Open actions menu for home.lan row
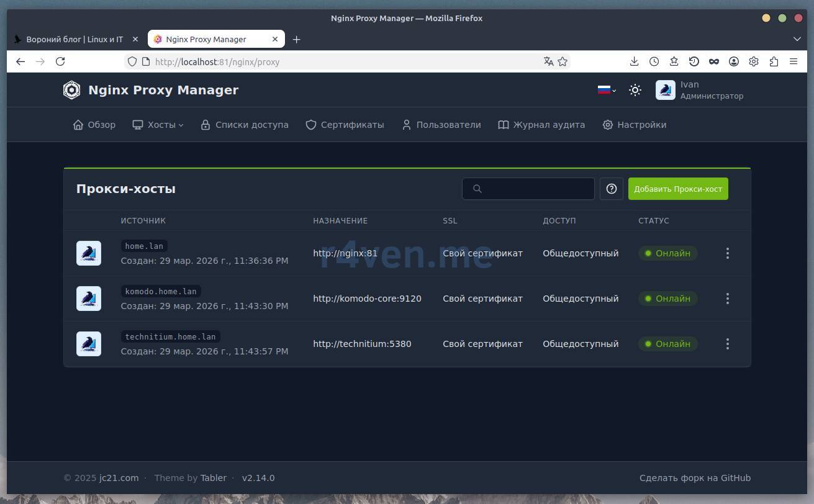The width and height of the screenshot is (814, 504). click(x=727, y=253)
